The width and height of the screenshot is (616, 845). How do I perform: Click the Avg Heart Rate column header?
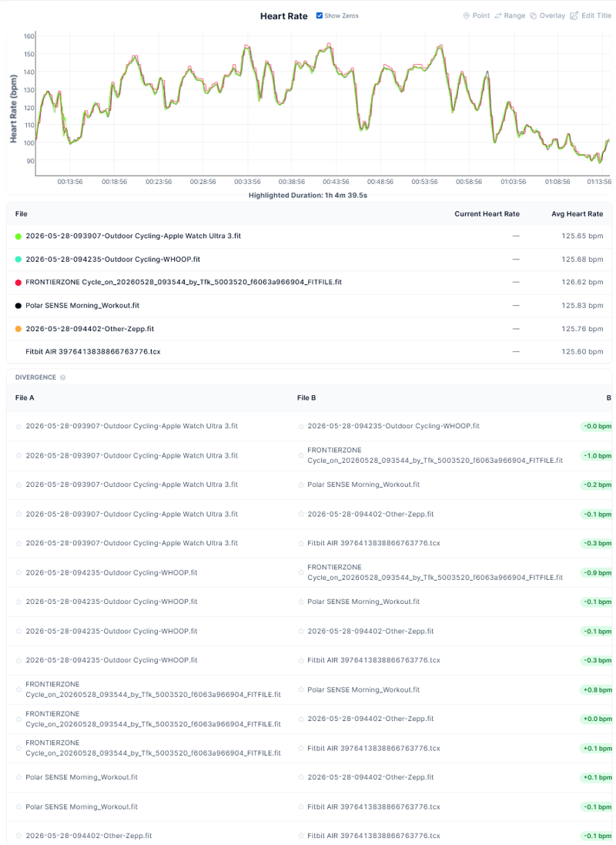pos(577,214)
